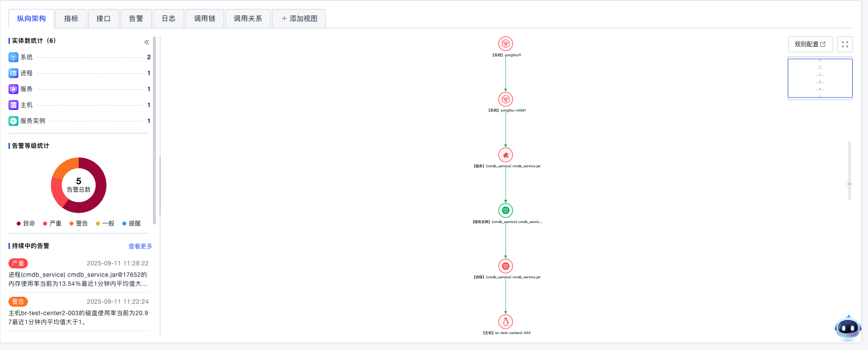Open the 添加视图 tab to add a view
Image resolution: width=868 pixels, height=350 pixels.
pyautogui.click(x=299, y=18)
